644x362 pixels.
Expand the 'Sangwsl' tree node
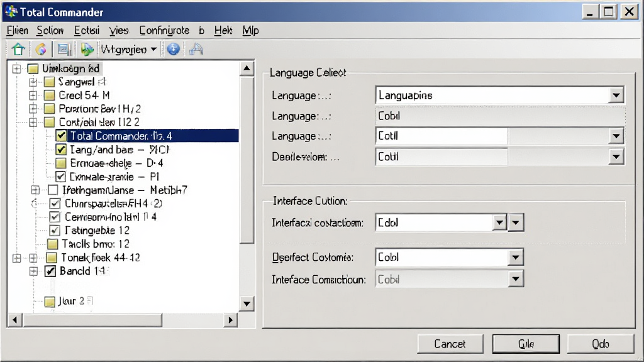[34, 82]
